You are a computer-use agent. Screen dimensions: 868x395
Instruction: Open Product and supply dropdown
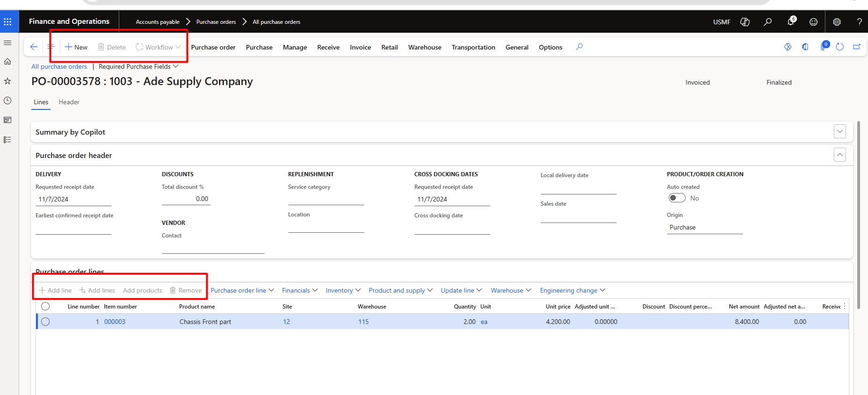click(401, 290)
